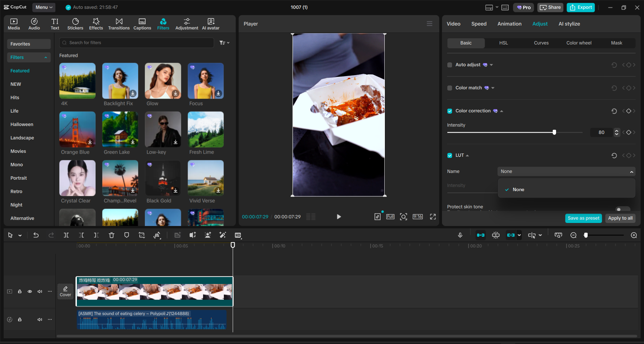Collapse the Color correction section

501,111
